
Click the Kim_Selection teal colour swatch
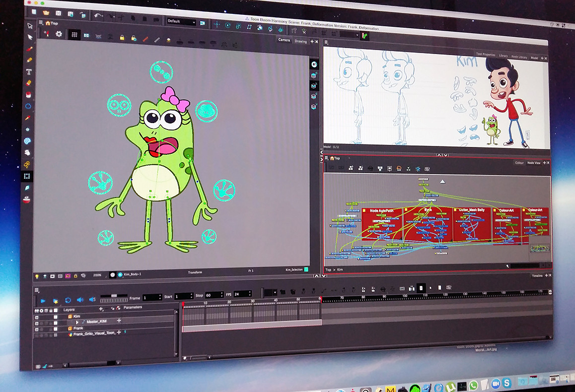click(x=306, y=269)
